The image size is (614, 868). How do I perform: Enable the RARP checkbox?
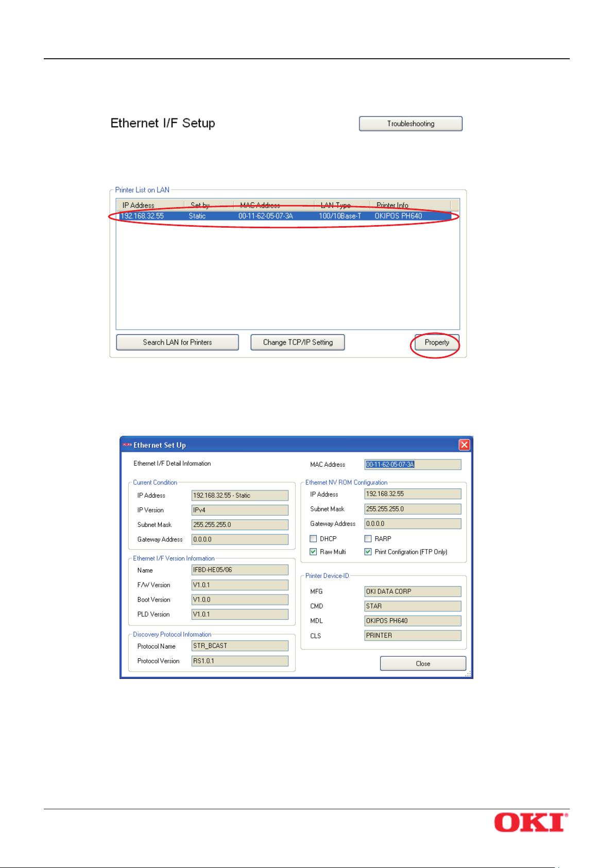[x=368, y=539]
